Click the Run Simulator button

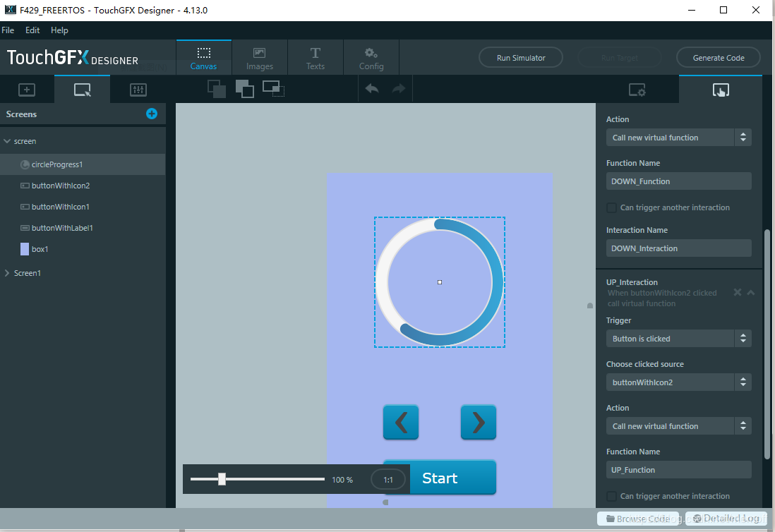click(521, 58)
